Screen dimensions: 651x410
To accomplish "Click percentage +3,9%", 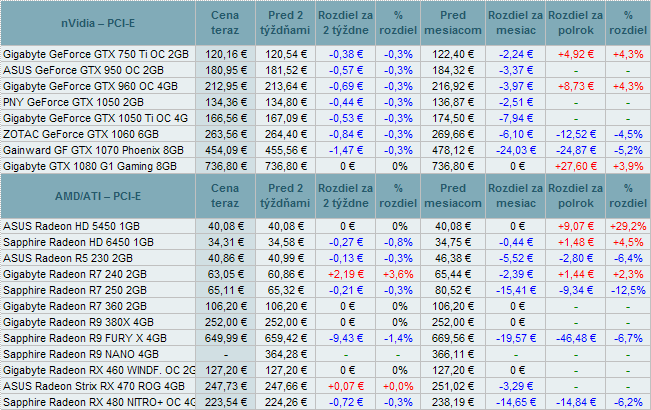I will click(628, 166).
